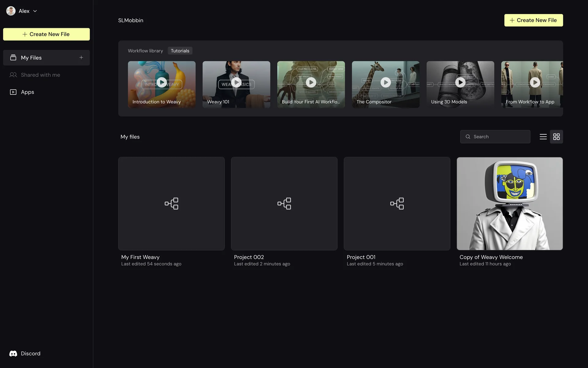This screenshot has width=588, height=368.
Task: Click Create New File in the sidebar
Action: click(46, 34)
